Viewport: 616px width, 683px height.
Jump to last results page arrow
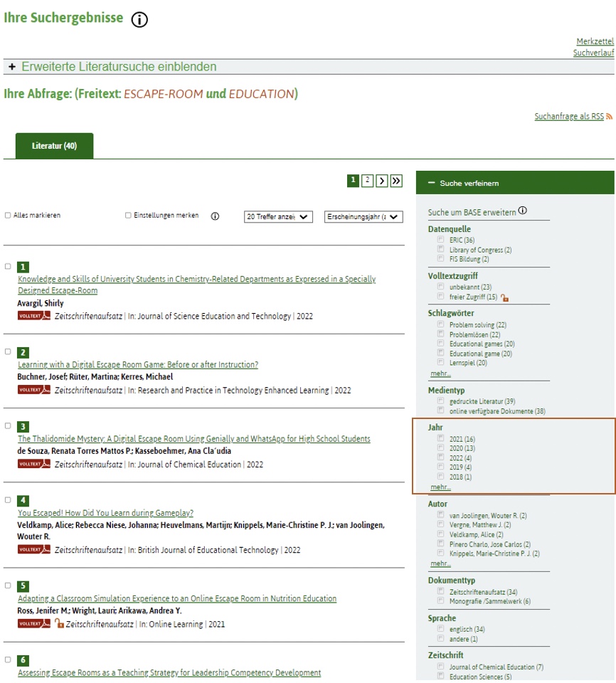pos(396,181)
